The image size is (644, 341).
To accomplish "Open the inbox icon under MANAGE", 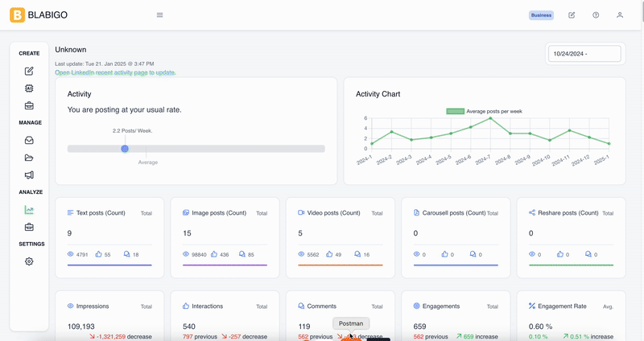I will tap(29, 140).
